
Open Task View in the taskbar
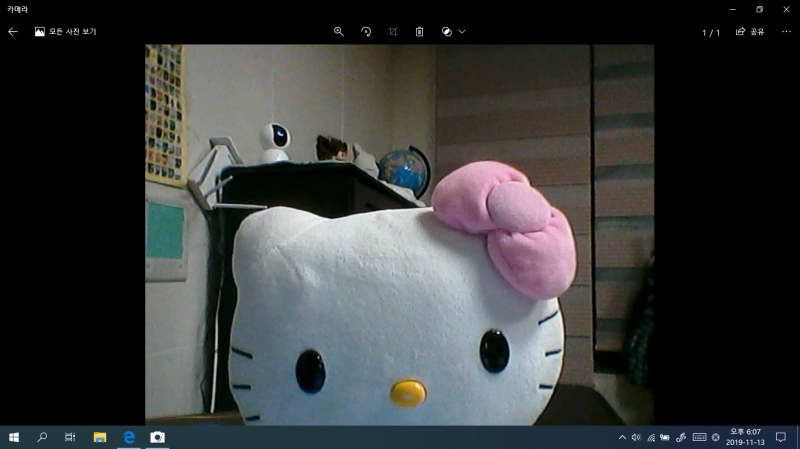pos(70,437)
